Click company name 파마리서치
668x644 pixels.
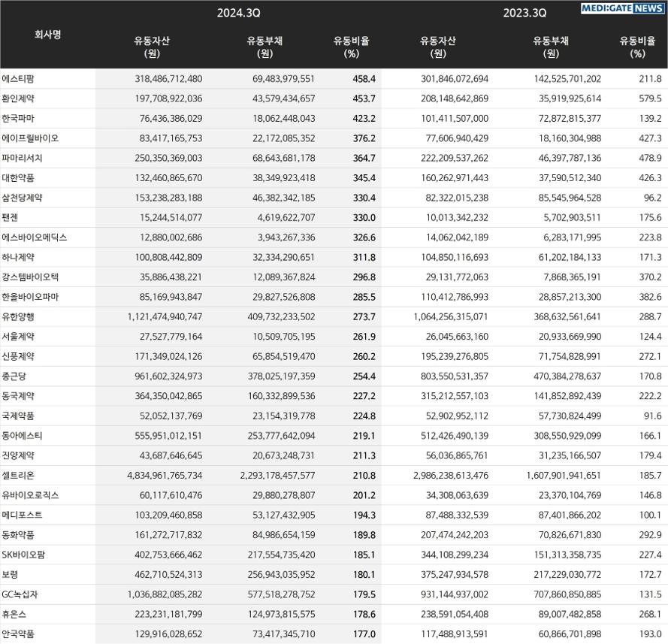pyautogui.click(x=22, y=158)
